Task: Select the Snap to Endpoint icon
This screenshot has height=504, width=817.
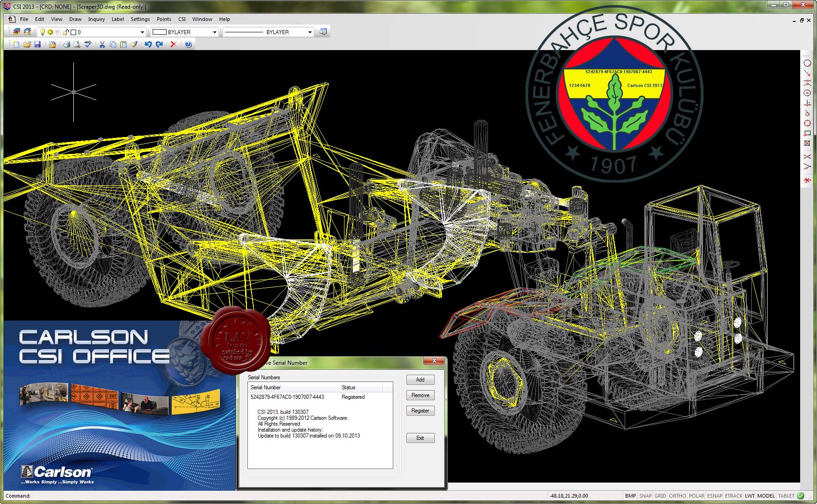Action: (x=807, y=73)
